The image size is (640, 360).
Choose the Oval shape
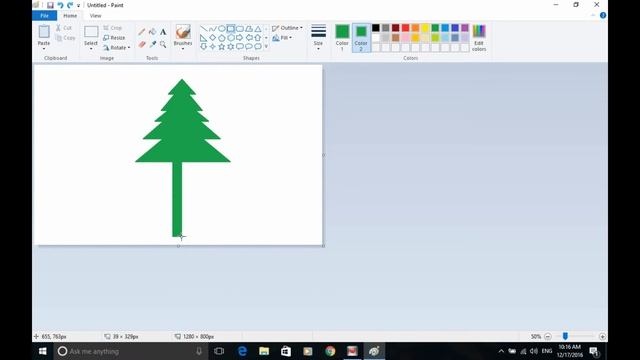pyautogui.click(x=222, y=29)
